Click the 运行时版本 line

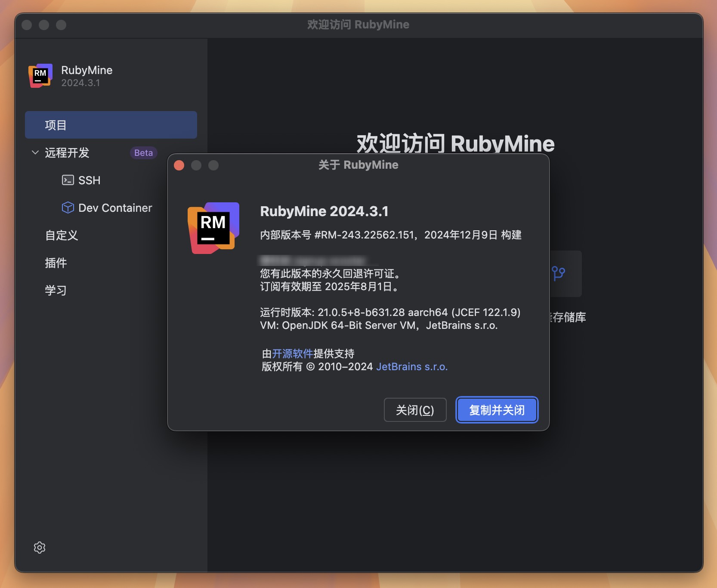(x=390, y=313)
